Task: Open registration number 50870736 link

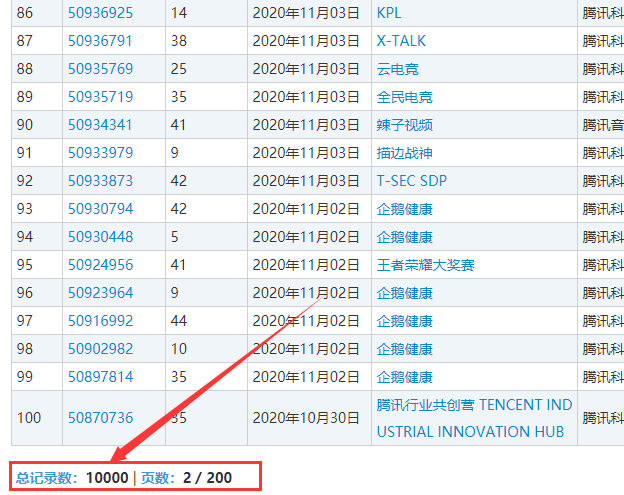Action: click(100, 418)
